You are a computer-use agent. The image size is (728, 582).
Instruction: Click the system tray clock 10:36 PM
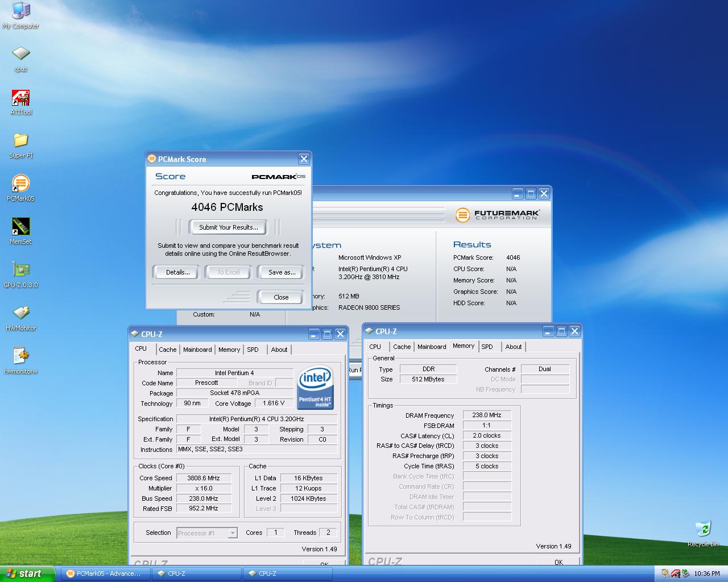click(x=706, y=573)
